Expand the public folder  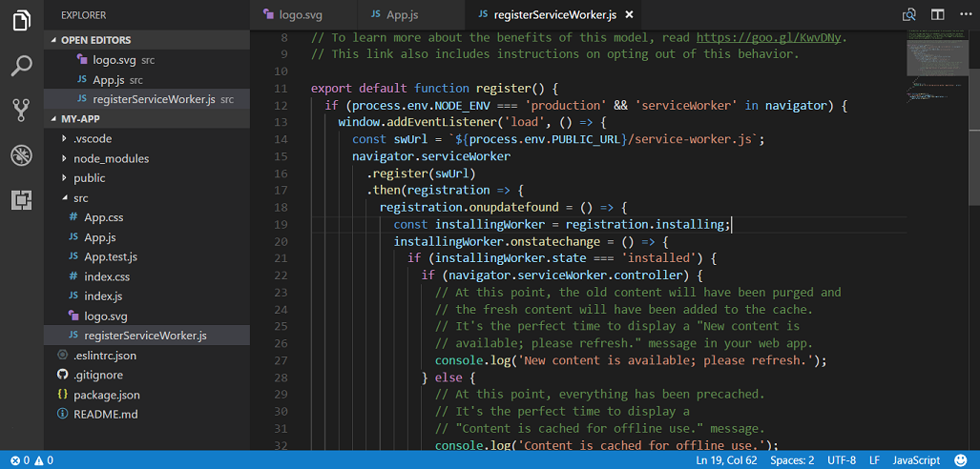[x=89, y=178]
